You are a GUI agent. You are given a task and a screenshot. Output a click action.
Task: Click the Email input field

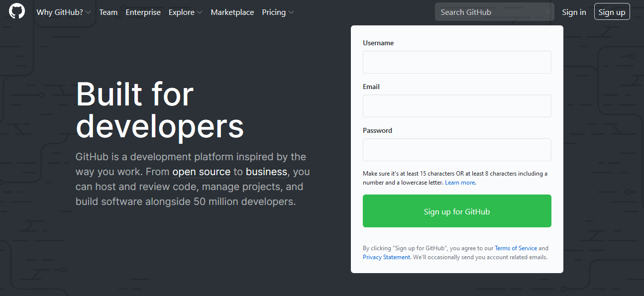point(456,105)
